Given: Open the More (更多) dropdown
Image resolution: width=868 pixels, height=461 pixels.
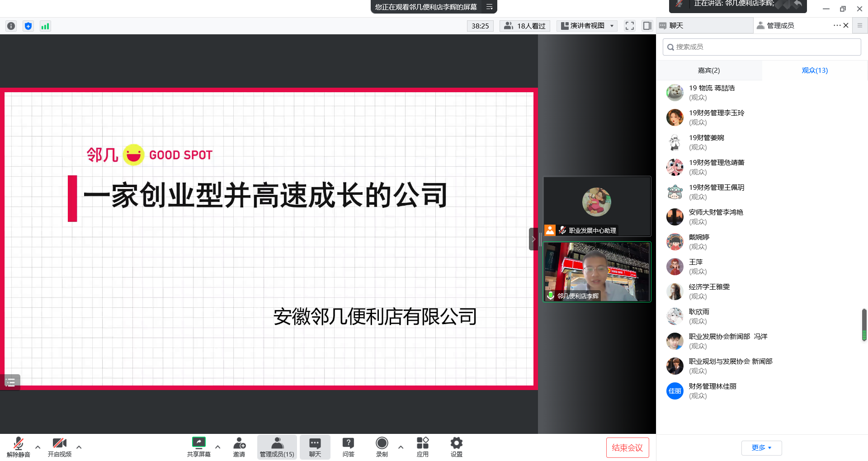Looking at the screenshot, I should pos(761,447).
